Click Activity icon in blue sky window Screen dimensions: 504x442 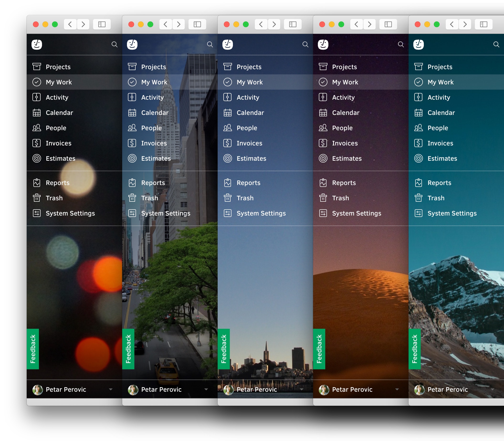[x=227, y=97]
